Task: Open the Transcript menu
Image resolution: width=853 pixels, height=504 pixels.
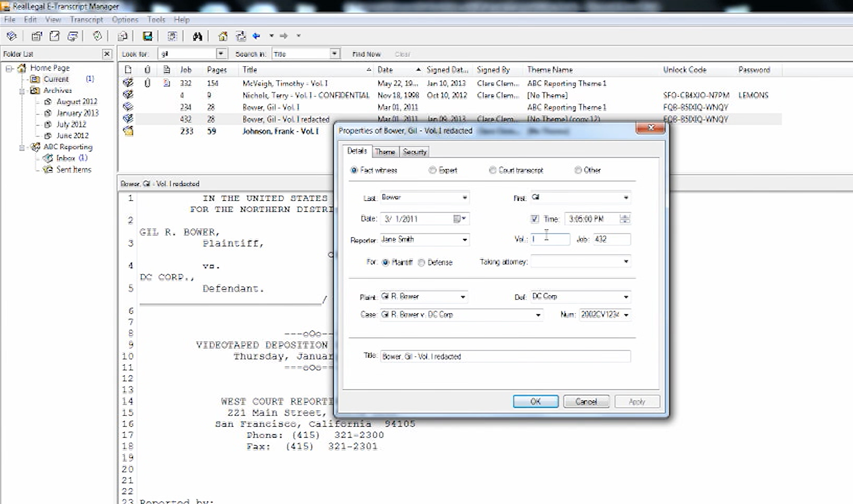Action: click(x=86, y=19)
